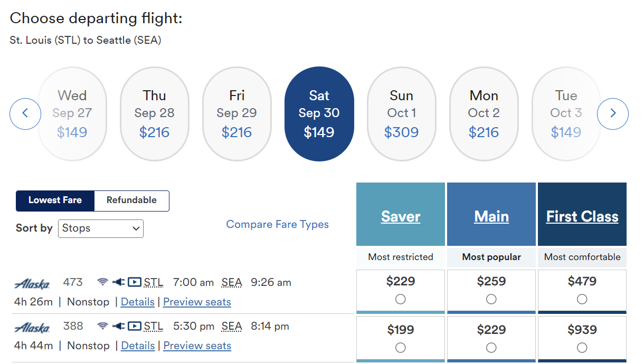
Task: Open the Sort by Stops dropdown
Action: click(x=100, y=228)
